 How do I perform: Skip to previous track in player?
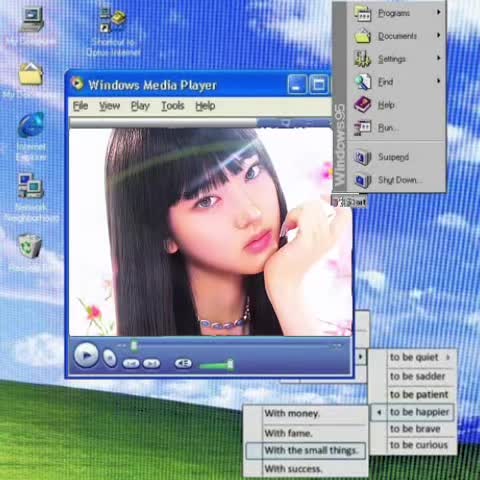click(x=131, y=363)
